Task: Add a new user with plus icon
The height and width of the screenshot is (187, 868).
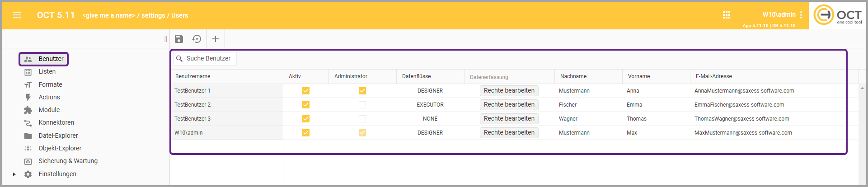Action: (216, 39)
